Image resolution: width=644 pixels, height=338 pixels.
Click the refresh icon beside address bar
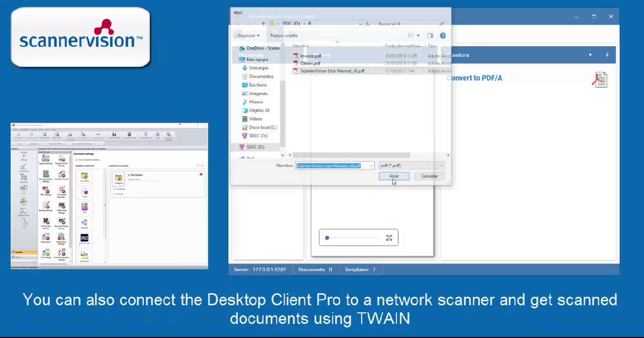[x=367, y=24]
